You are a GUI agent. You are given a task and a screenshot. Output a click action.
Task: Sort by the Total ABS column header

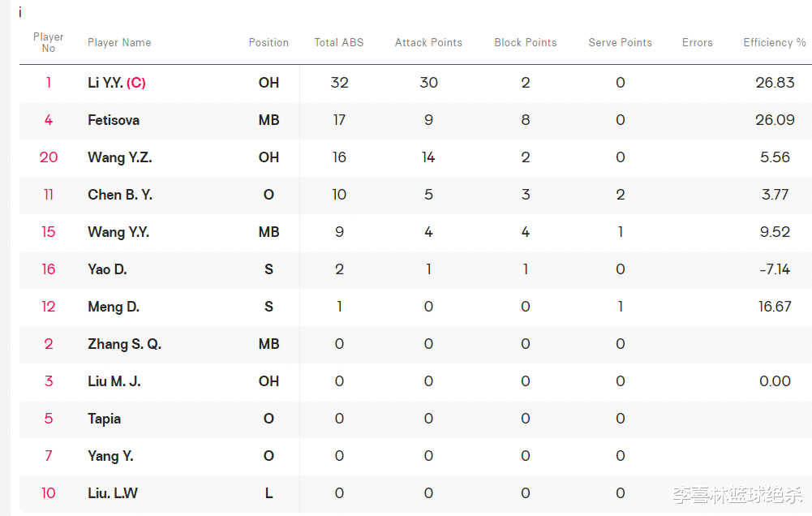point(339,43)
